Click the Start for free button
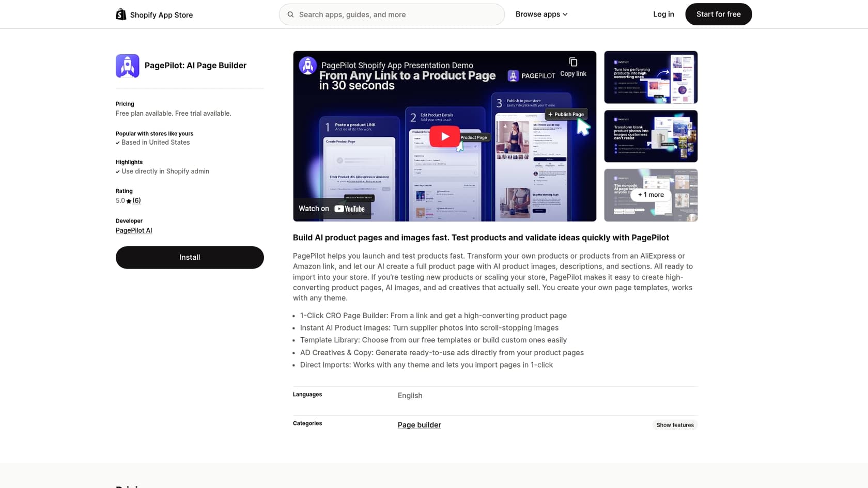Image resolution: width=868 pixels, height=488 pixels. coord(718,14)
